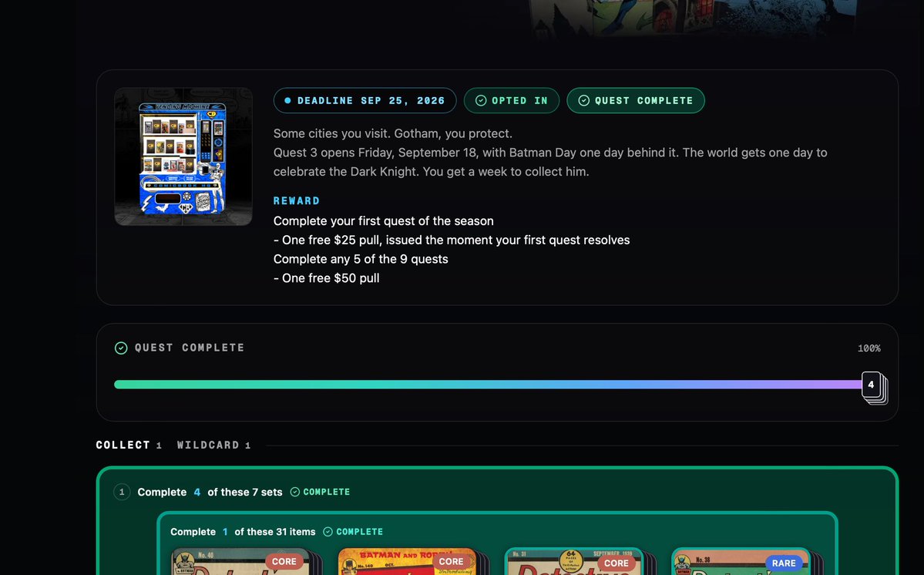Click the Opted In badge
The width and height of the screenshot is (924, 575).
click(x=512, y=101)
